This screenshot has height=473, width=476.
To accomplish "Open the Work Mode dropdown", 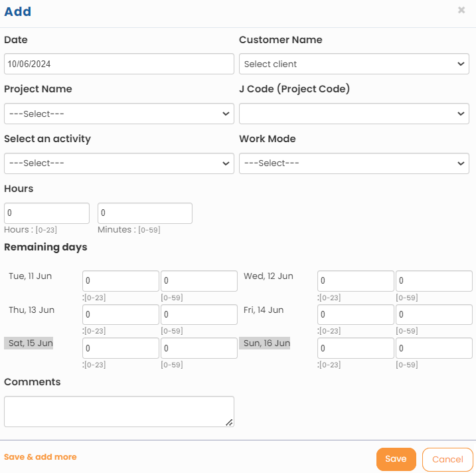I will (354, 163).
